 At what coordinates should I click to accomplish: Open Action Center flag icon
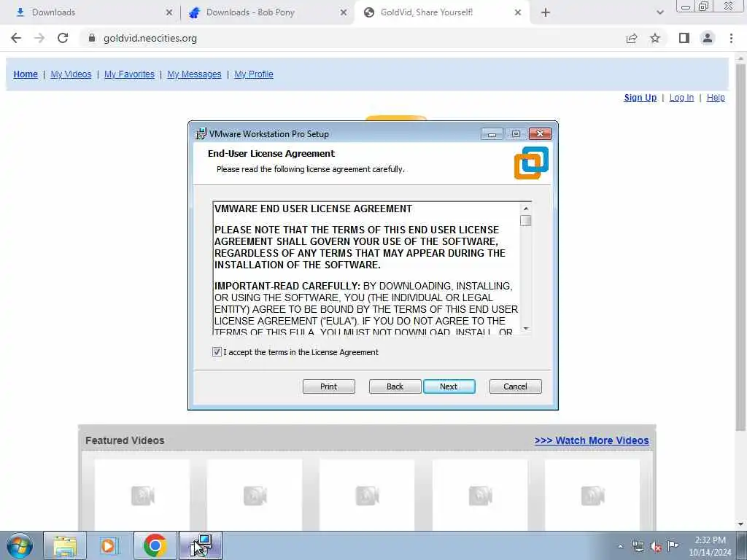click(673, 545)
